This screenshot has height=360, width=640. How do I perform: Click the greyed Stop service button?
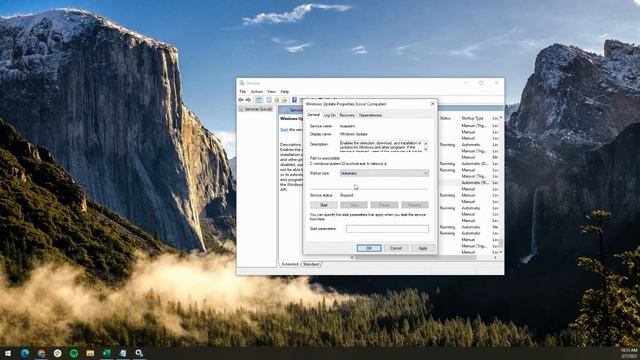354,205
